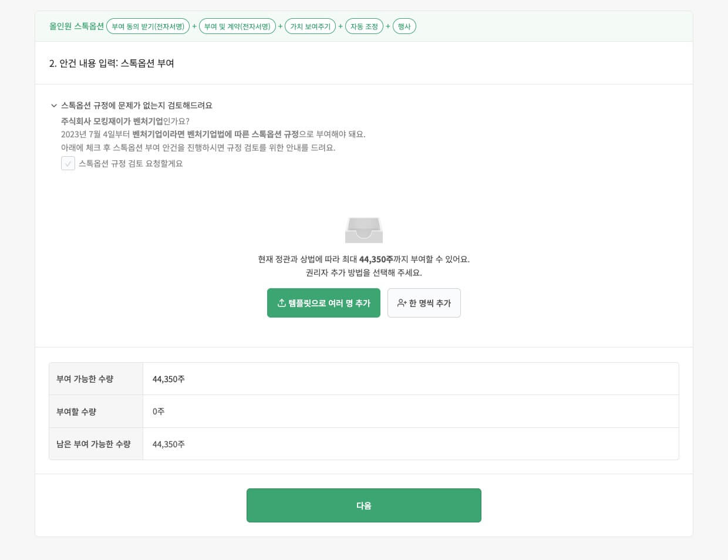The width and height of the screenshot is (728, 560).
Task: Click the green 다음 button
Action: [x=364, y=505]
